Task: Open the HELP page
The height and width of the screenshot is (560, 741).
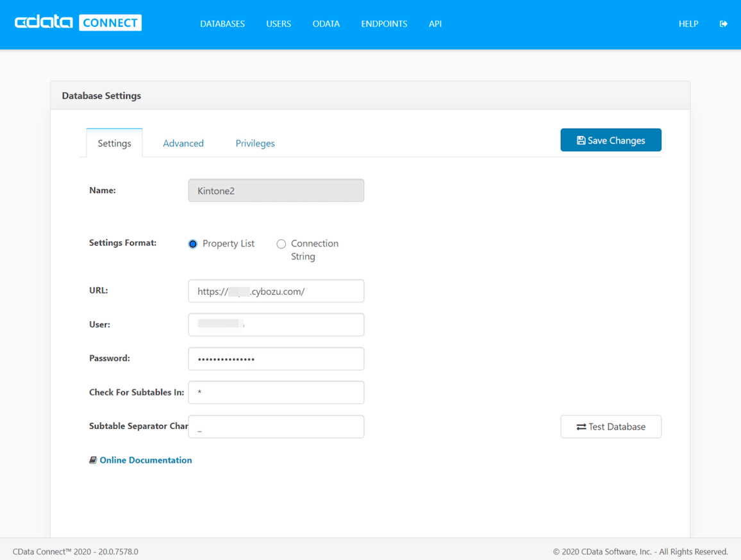Action: coord(688,24)
